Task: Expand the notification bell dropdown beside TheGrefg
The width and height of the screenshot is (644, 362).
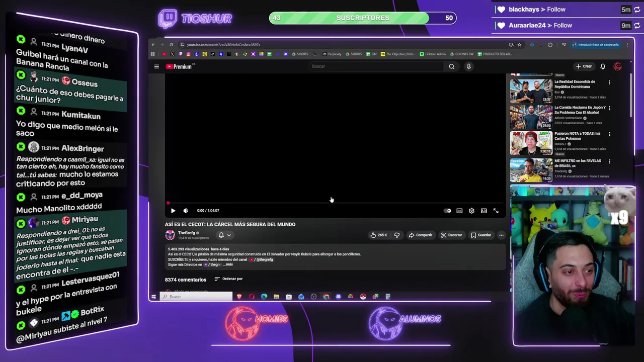Action: [x=224, y=235]
